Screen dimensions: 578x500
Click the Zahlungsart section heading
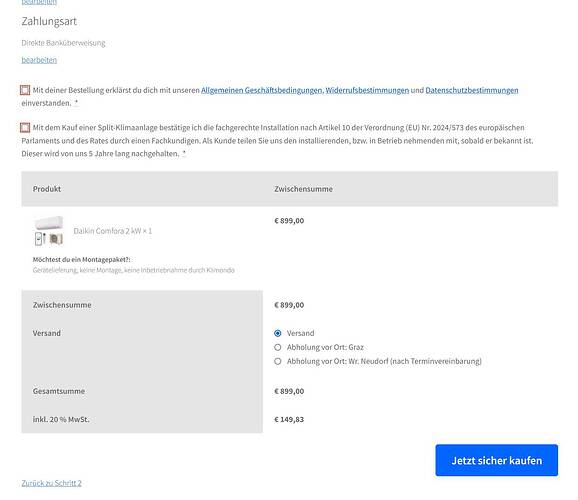coord(49,21)
